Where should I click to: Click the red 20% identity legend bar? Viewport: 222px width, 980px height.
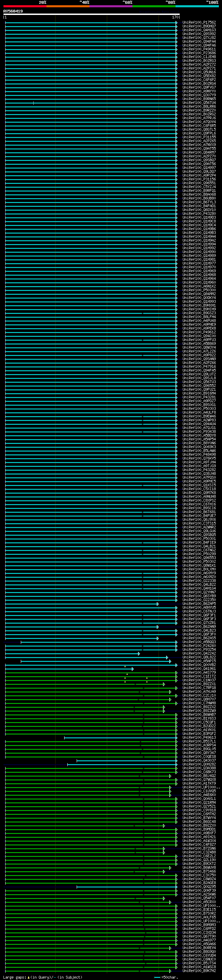[25, 6]
